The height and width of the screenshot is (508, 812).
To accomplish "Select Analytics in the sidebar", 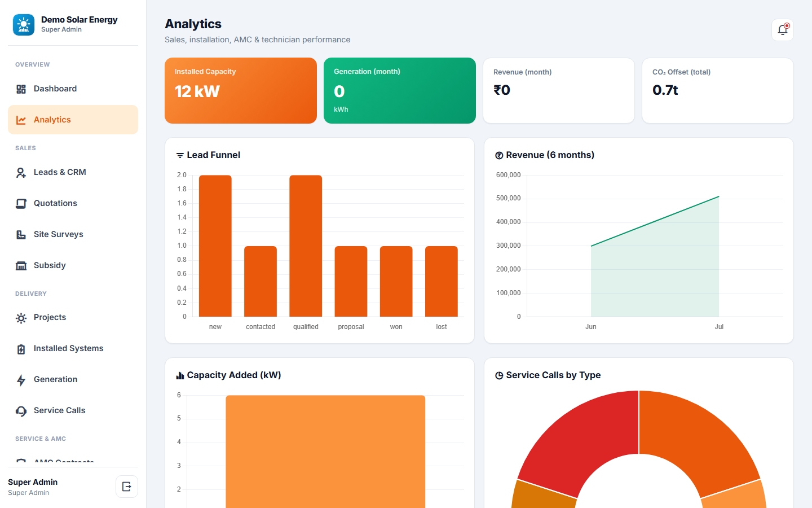I will (x=73, y=120).
